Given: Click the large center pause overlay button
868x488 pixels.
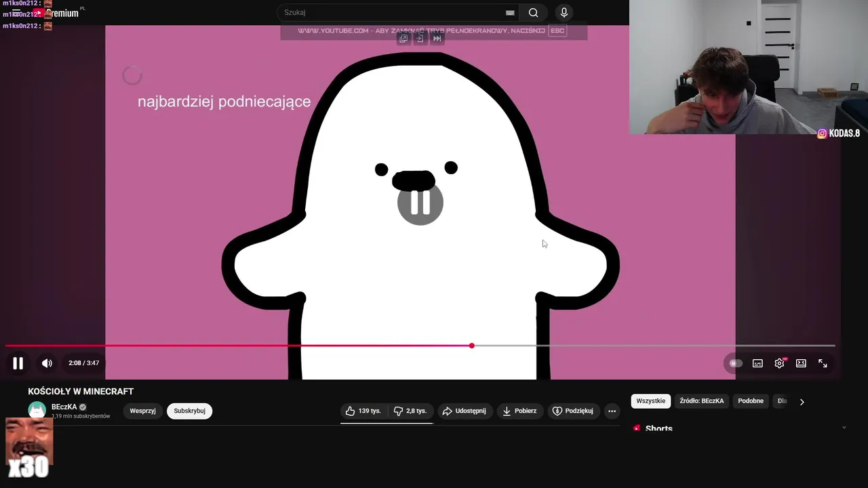Looking at the screenshot, I should 420,202.
